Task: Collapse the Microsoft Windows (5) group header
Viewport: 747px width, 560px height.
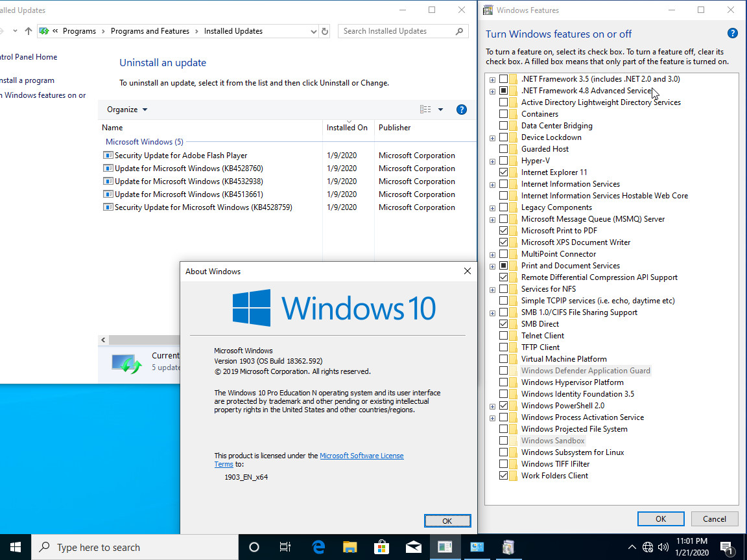Action: [x=145, y=142]
